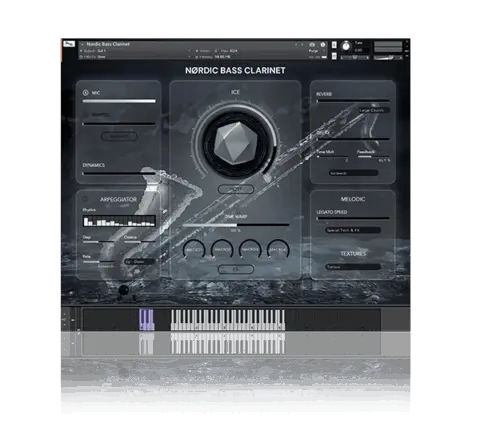Open the Special Tech & FX dropdown

[353, 230]
